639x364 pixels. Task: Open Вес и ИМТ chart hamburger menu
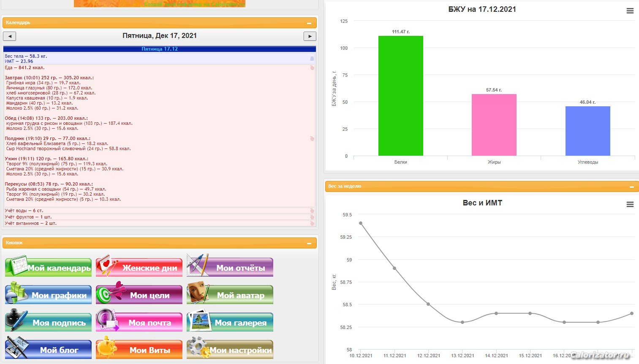[630, 204]
